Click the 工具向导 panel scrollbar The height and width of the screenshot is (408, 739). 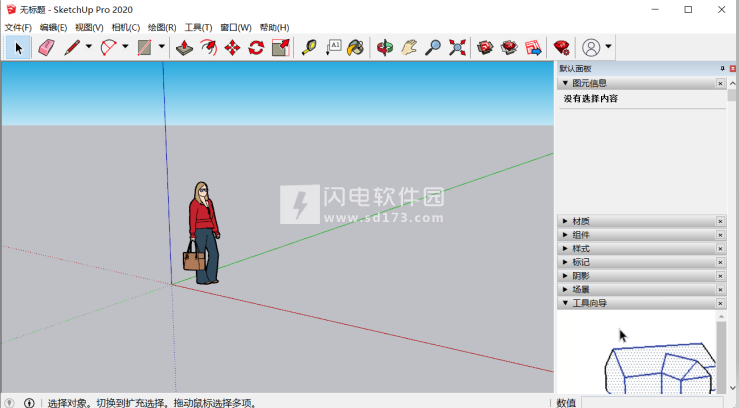[x=721, y=352]
